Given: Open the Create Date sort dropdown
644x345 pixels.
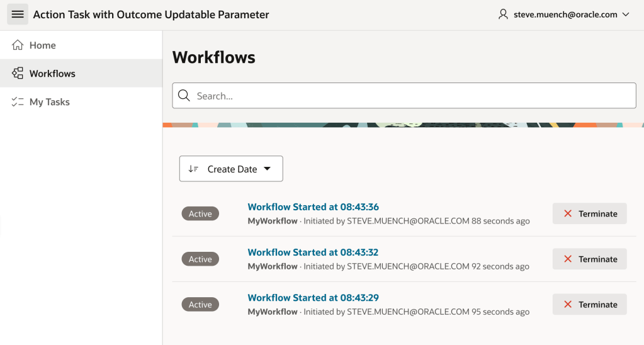Looking at the screenshot, I should point(231,169).
